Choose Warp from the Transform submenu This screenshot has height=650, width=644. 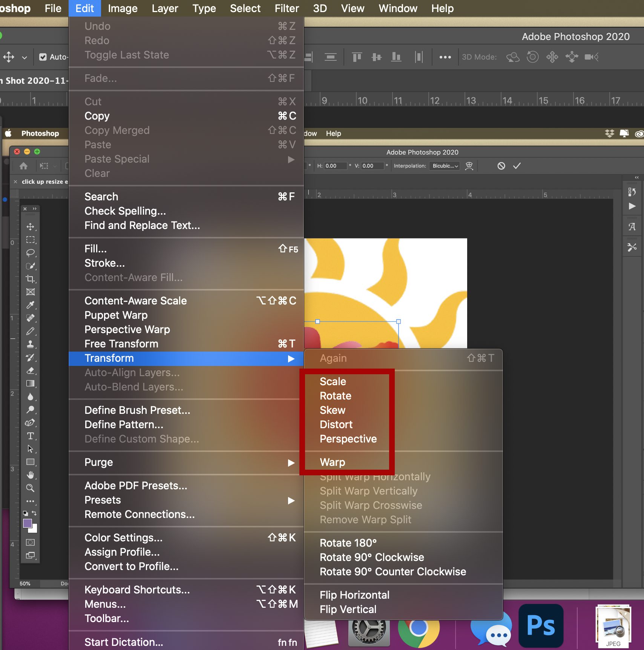(332, 462)
